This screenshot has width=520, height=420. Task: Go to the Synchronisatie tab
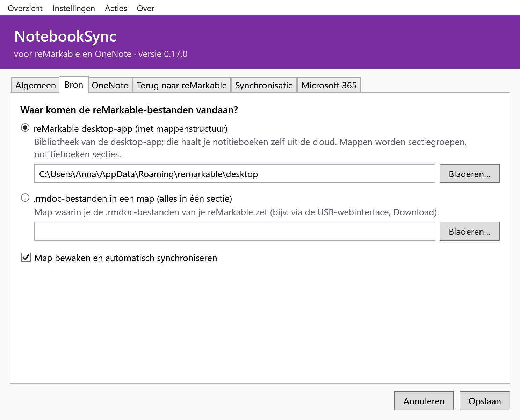click(x=264, y=85)
